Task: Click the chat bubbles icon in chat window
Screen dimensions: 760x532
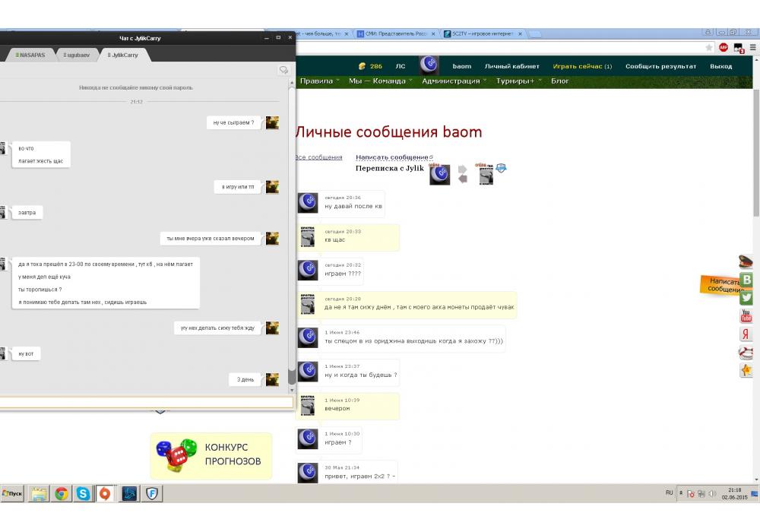Action: (283, 70)
